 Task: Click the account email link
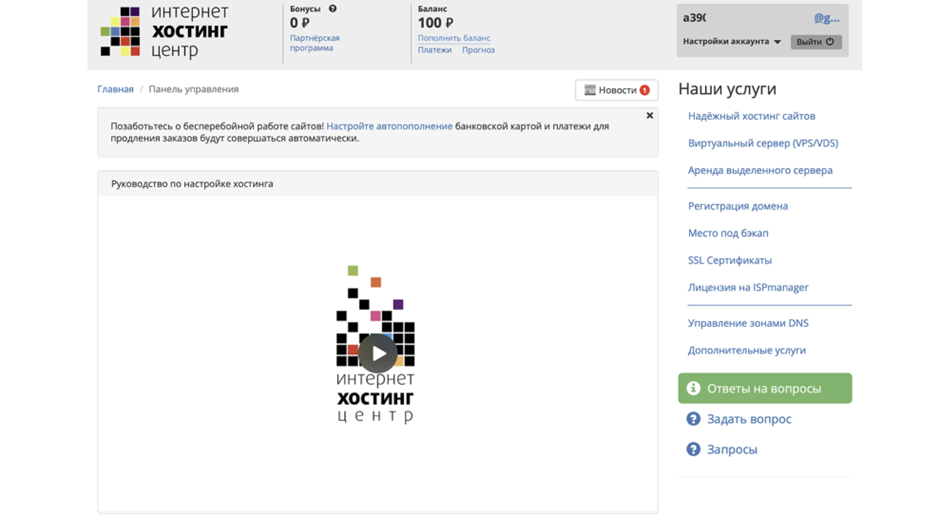coord(827,18)
